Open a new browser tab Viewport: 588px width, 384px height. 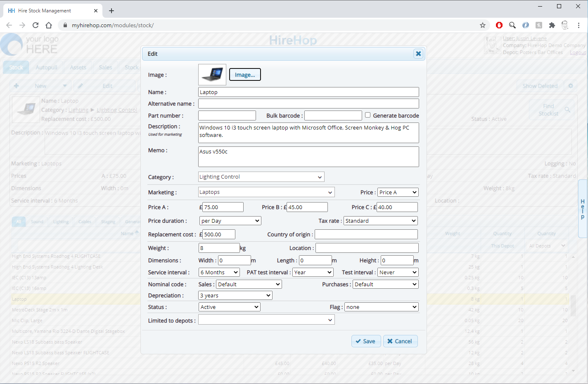point(111,11)
